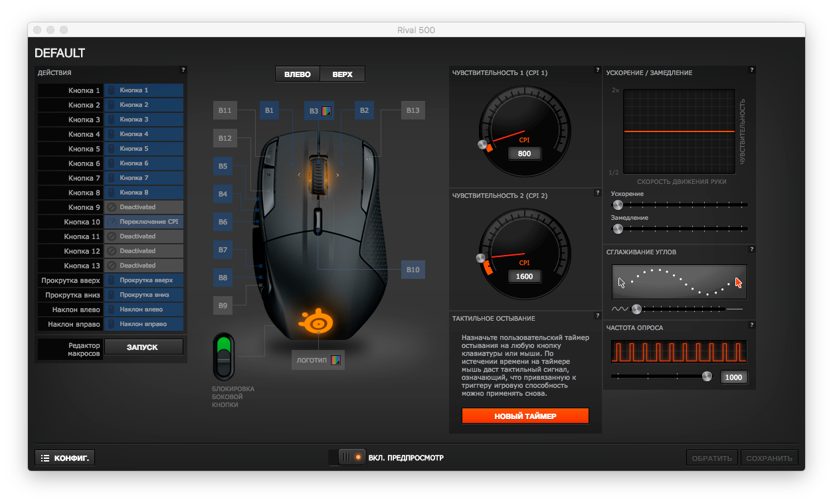This screenshot has width=833, height=504.
Task: Click the angle snapping slider handle
Action: [636, 309]
